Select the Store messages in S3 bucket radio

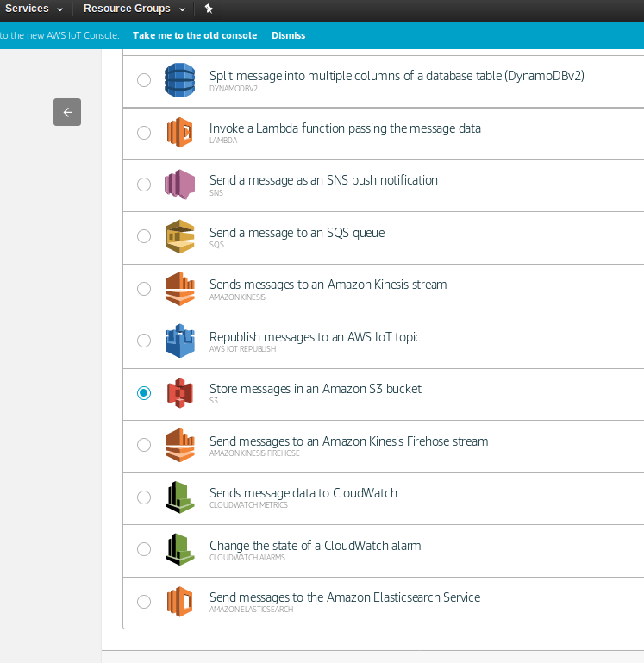pyautogui.click(x=144, y=393)
